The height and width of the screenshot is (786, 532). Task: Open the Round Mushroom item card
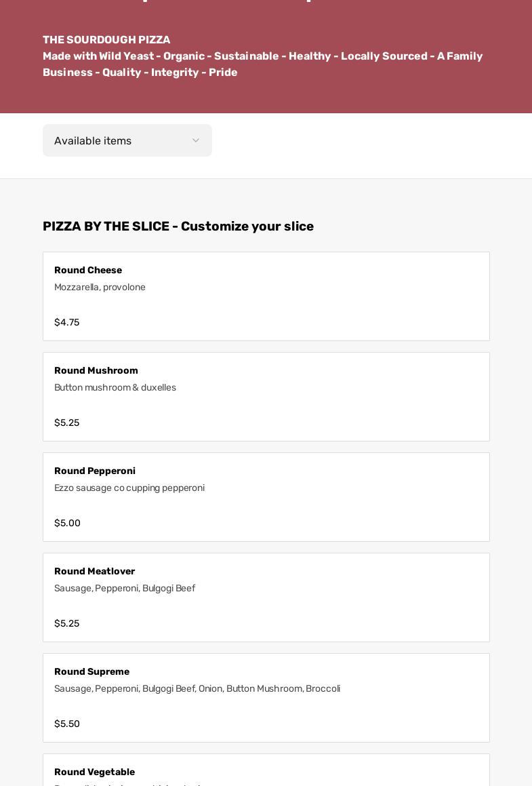click(x=266, y=397)
